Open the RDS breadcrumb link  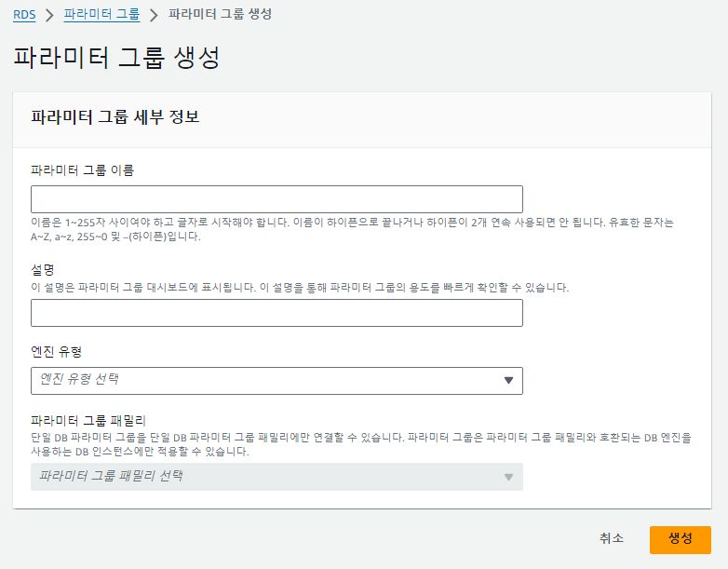click(24, 14)
